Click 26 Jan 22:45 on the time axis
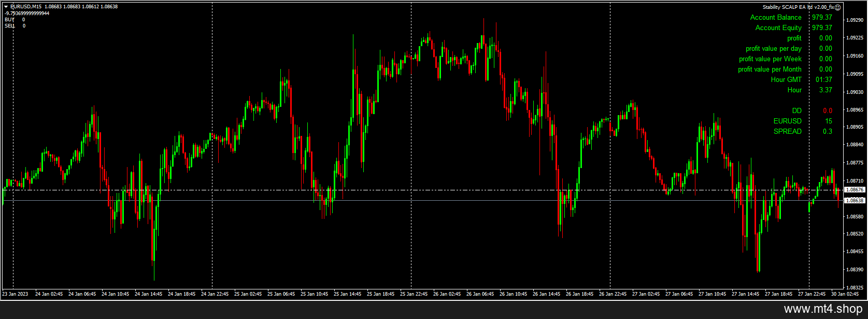This screenshot has width=868, height=319. coord(613,294)
